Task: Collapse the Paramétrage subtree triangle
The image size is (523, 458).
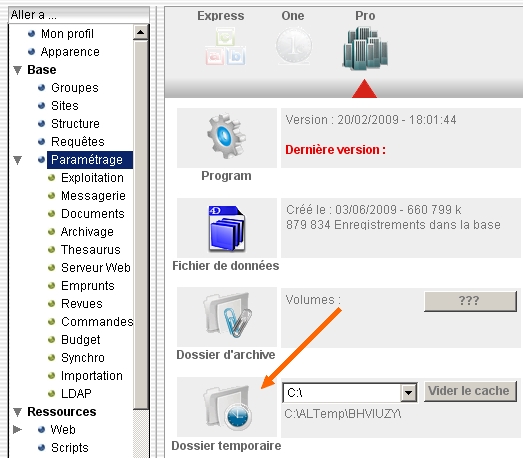Action: coord(17,160)
